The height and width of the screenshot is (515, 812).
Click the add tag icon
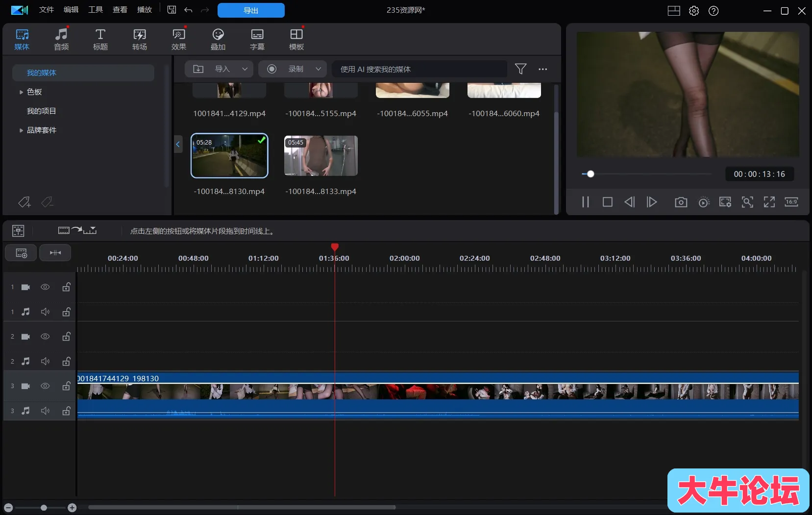pyautogui.click(x=25, y=202)
